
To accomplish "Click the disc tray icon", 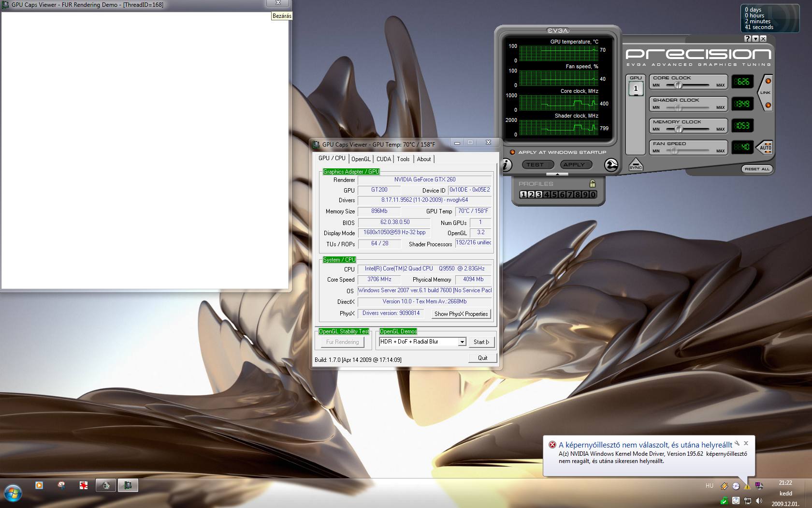I will point(735,486).
